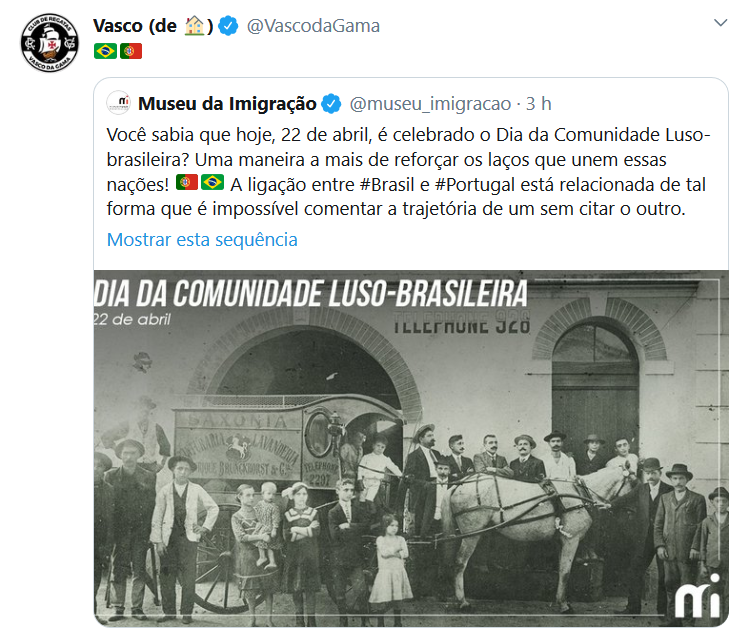This screenshot has width=748, height=635.
Task: Open the #Brasil hashtag
Action: (x=387, y=185)
